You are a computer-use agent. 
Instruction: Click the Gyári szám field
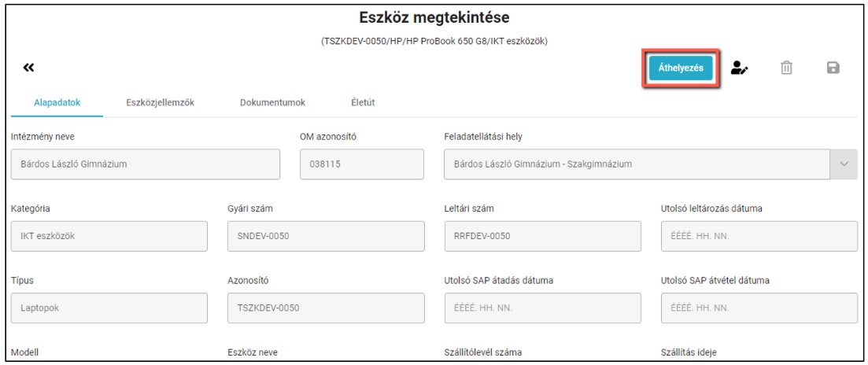(x=326, y=236)
